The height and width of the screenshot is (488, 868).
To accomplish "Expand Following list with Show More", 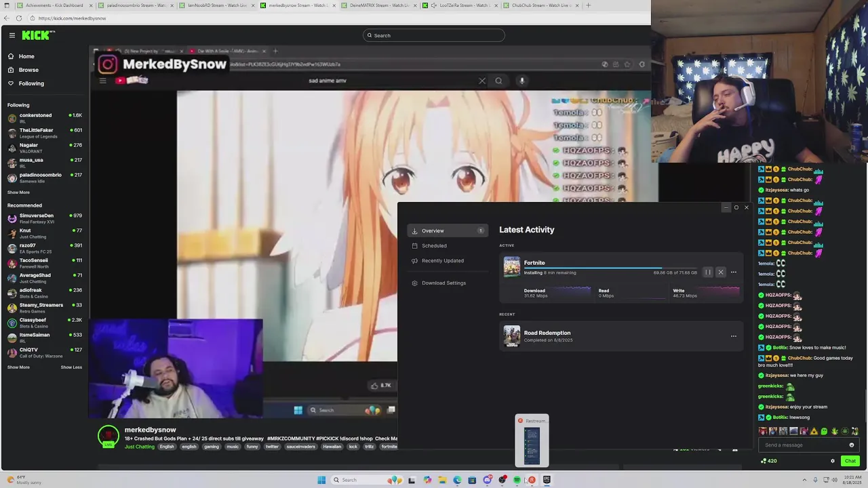I will pos(18,192).
